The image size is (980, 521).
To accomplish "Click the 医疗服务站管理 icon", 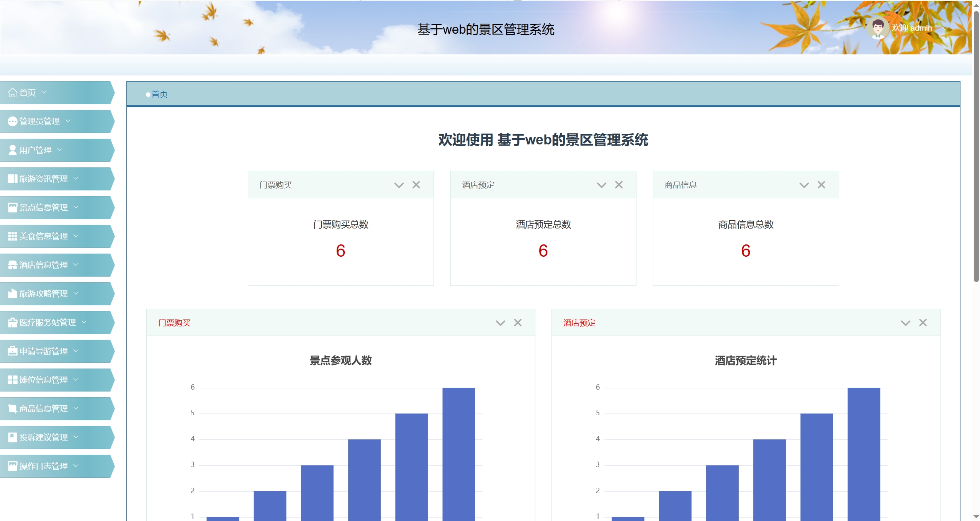I will coord(13,323).
